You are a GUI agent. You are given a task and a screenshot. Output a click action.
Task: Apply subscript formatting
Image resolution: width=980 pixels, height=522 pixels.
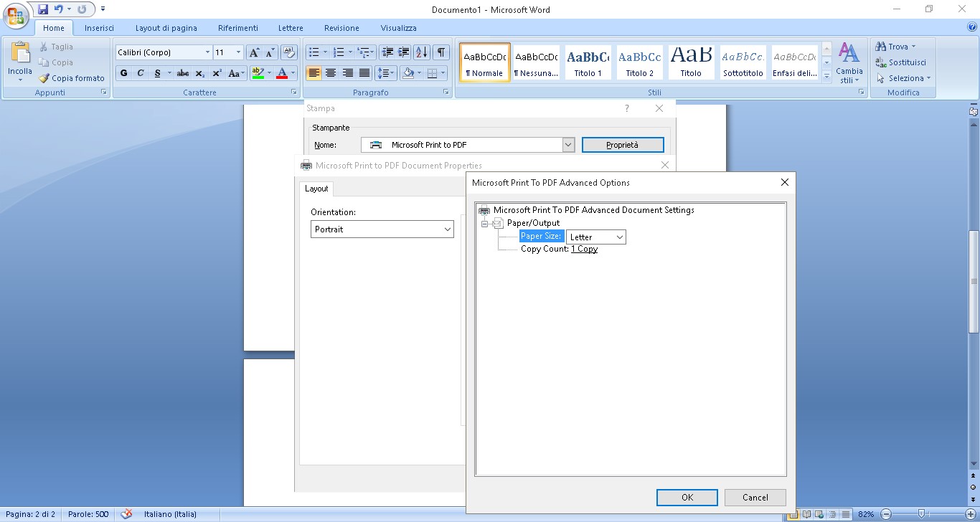click(200, 73)
